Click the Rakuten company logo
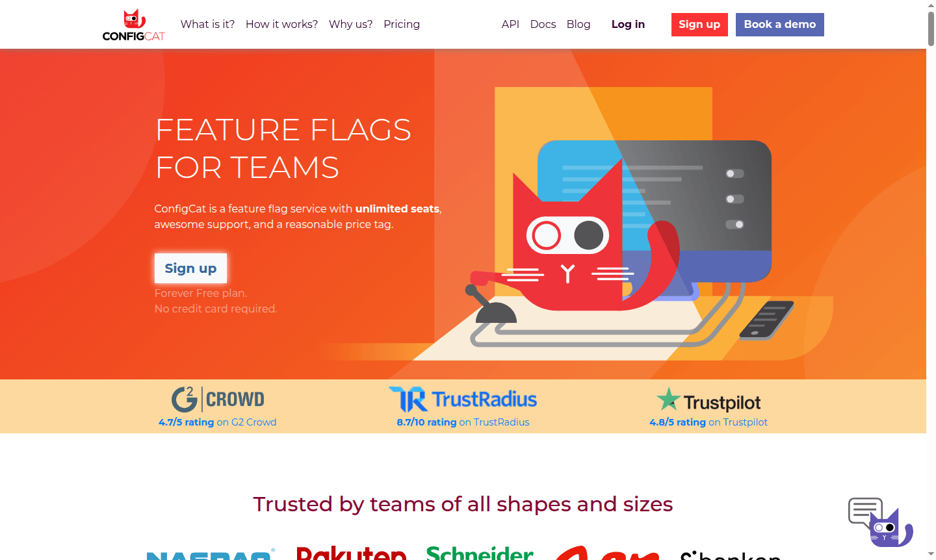The image size is (936, 560). point(352,554)
